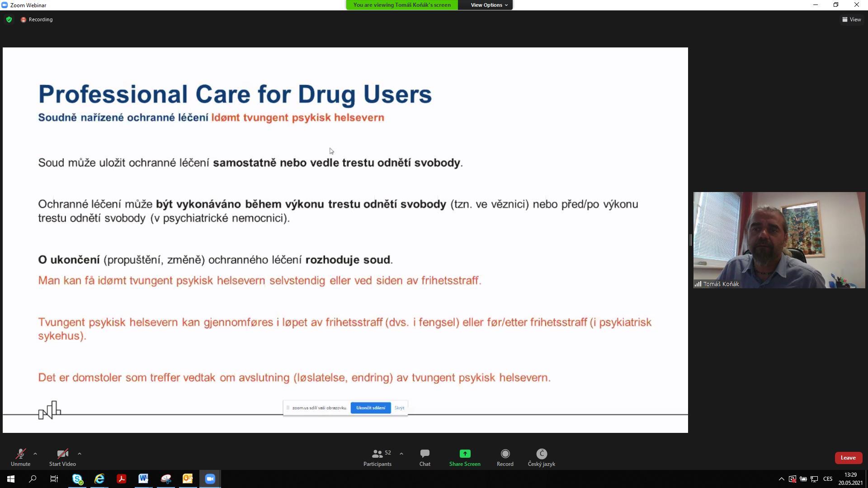Open Word from the taskbar
The width and height of the screenshot is (868, 488).
[143, 479]
